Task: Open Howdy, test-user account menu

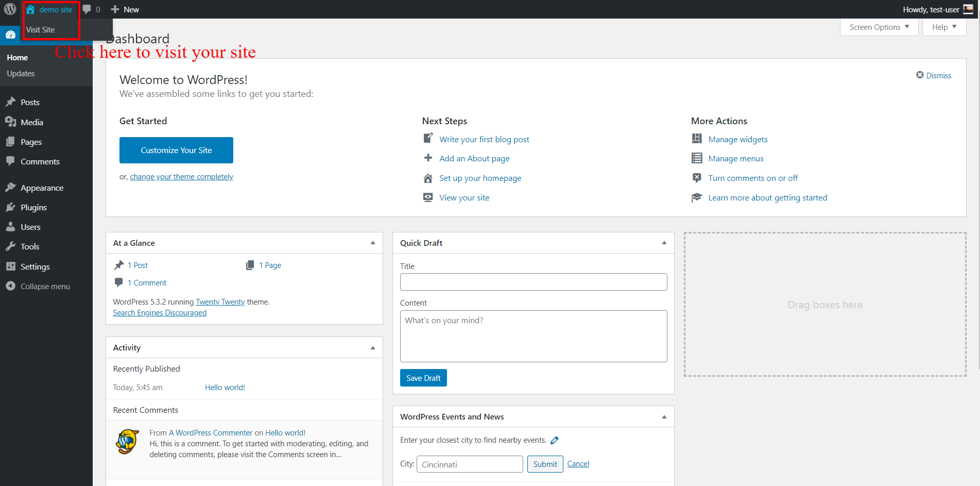Action: coord(937,9)
